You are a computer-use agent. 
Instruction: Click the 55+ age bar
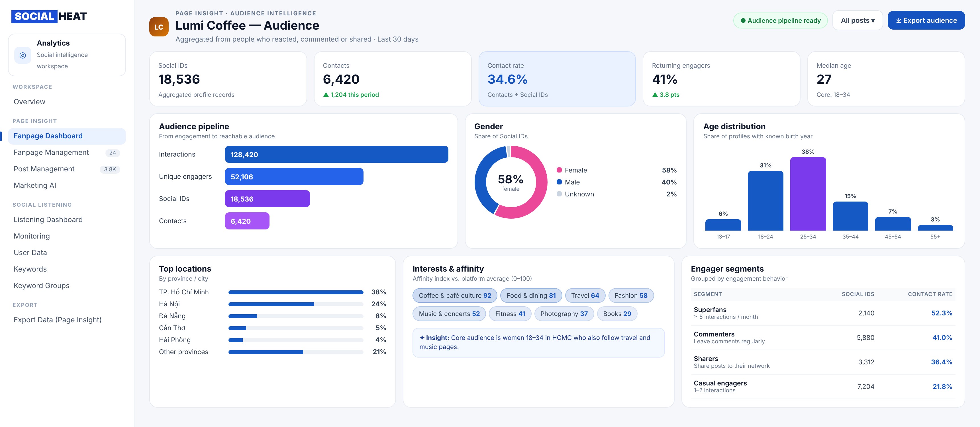pyautogui.click(x=935, y=228)
